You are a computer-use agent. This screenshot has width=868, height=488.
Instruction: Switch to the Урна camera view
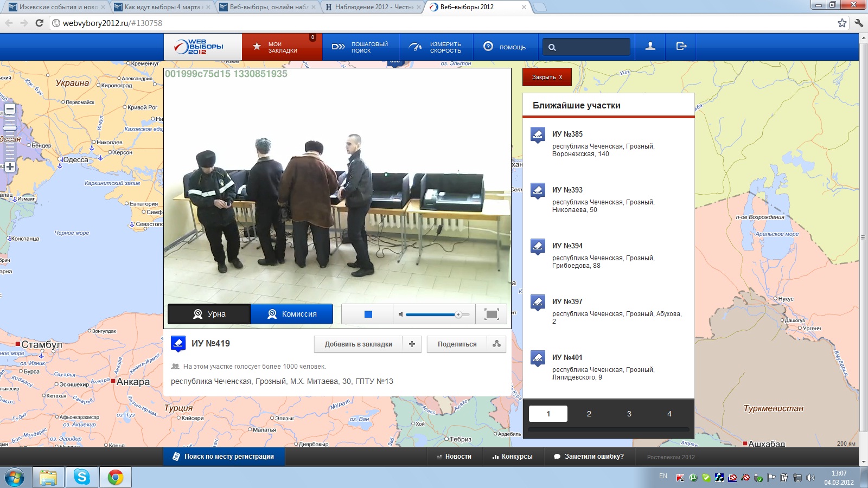coord(209,314)
